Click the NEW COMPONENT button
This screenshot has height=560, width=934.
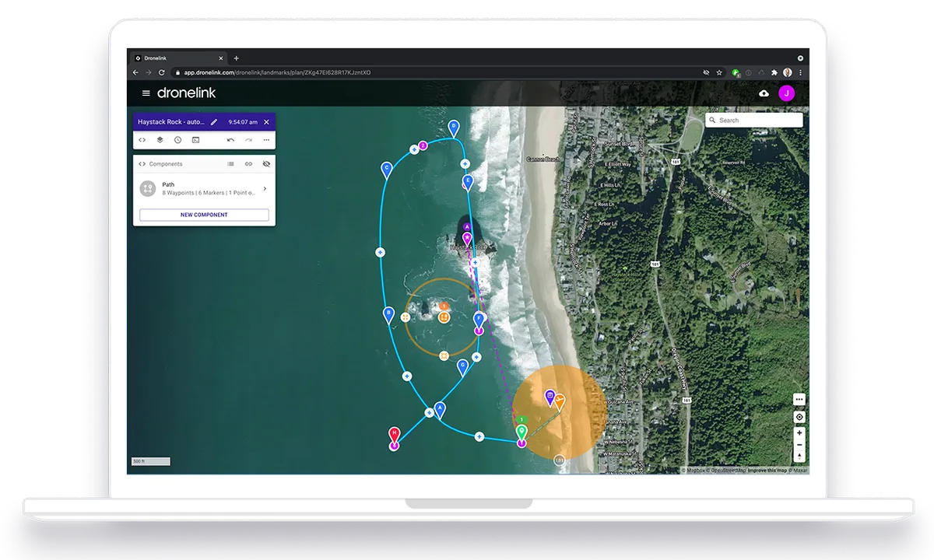coord(204,215)
